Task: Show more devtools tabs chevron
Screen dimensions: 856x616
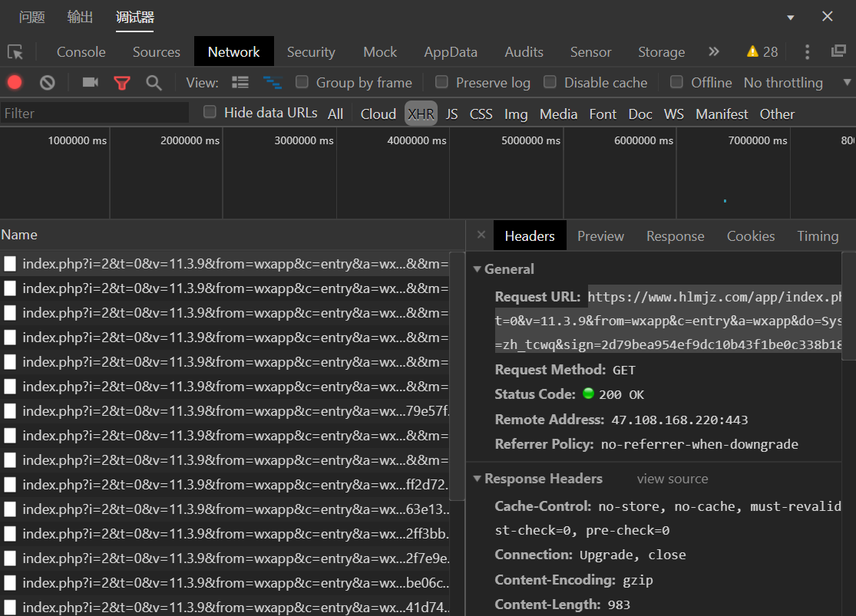Action: pos(713,52)
